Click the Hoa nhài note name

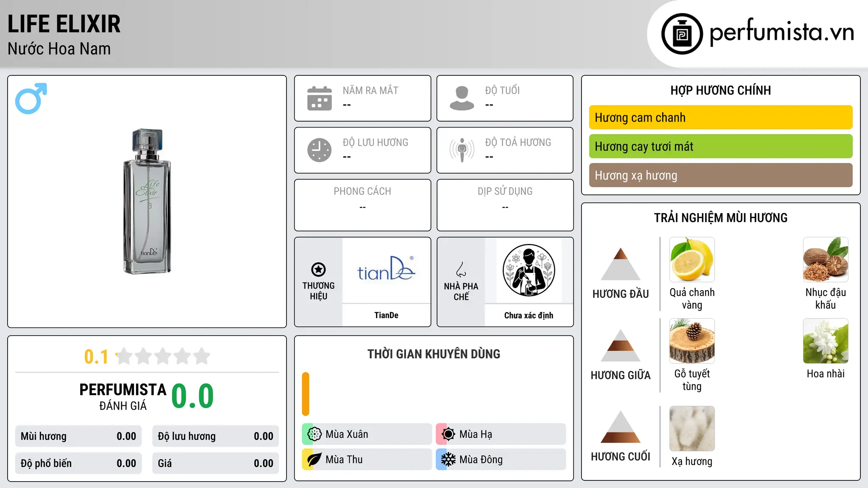pos(826,374)
